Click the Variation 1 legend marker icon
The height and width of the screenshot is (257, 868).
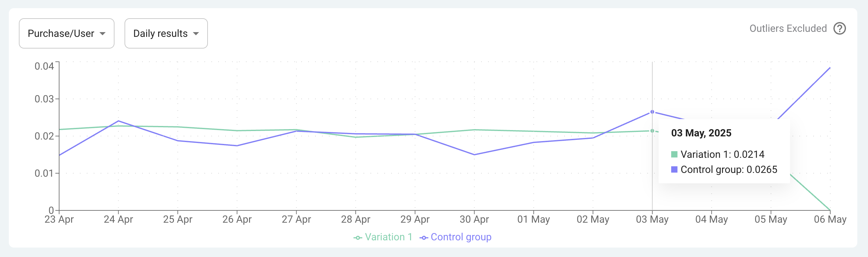(358, 238)
